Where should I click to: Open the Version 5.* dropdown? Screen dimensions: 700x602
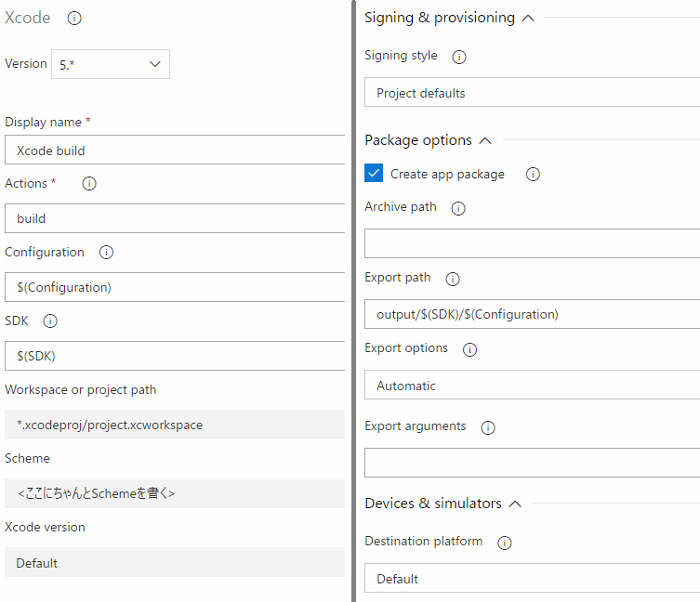coord(111,64)
